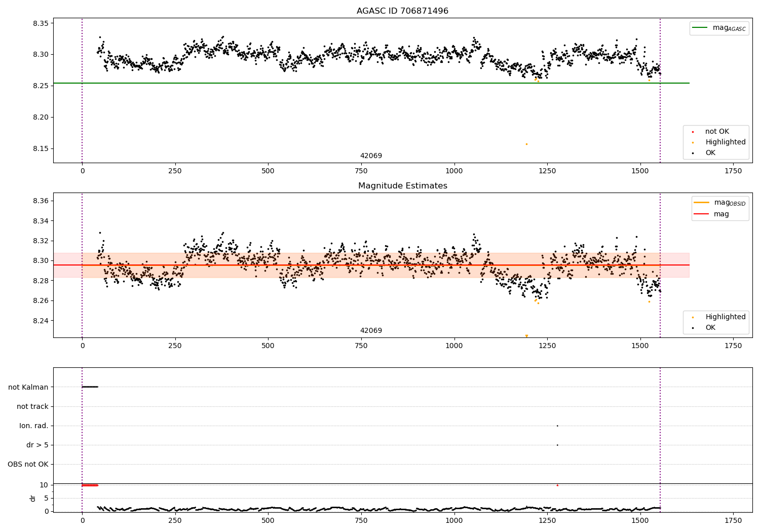The width and height of the screenshot is (760, 532).
Task: Select the 'not Kalman' axis label
Action: point(28,387)
